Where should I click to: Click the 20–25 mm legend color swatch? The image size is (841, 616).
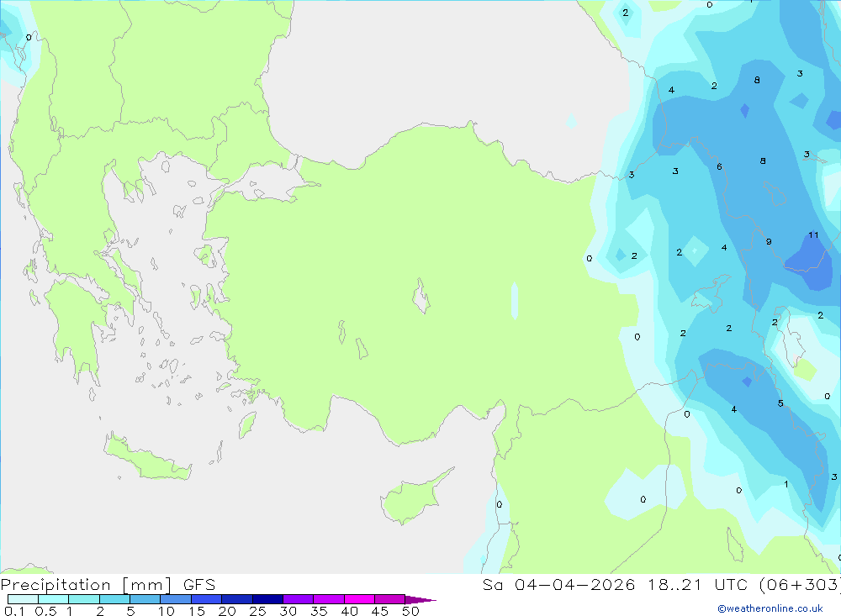pos(237,599)
